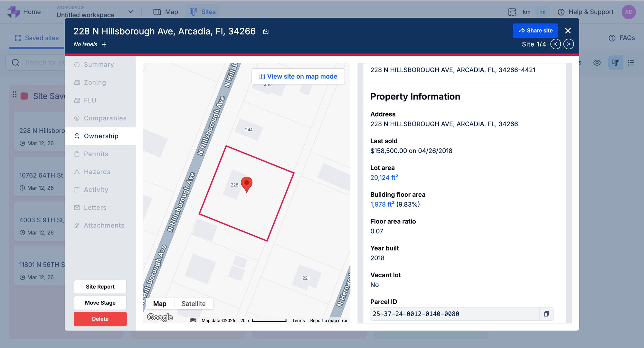Click the red Site Saved stage color swatch
This screenshot has height=348, width=644.
click(x=24, y=96)
